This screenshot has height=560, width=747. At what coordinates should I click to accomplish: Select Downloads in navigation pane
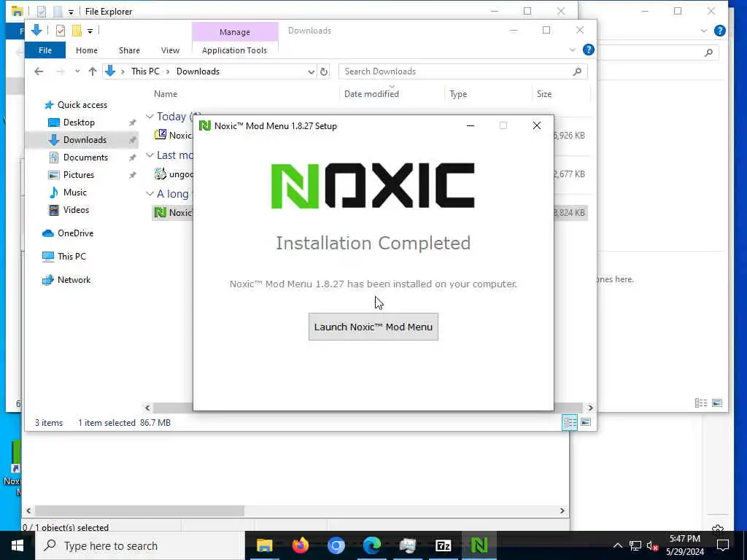pyautogui.click(x=85, y=139)
